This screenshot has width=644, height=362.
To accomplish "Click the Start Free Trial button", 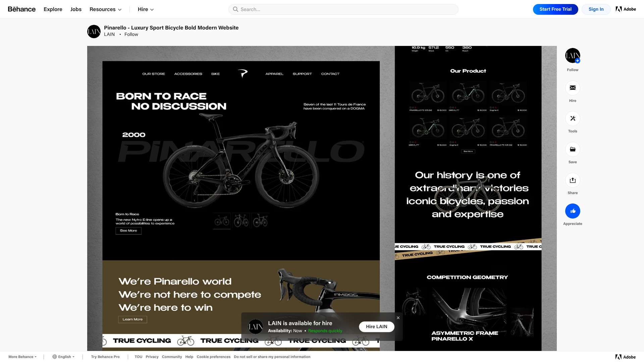I will click(555, 9).
